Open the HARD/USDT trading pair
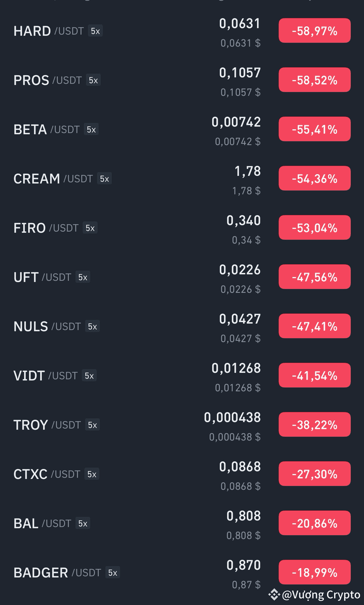This screenshot has height=605, width=364. pyautogui.click(x=182, y=31)
